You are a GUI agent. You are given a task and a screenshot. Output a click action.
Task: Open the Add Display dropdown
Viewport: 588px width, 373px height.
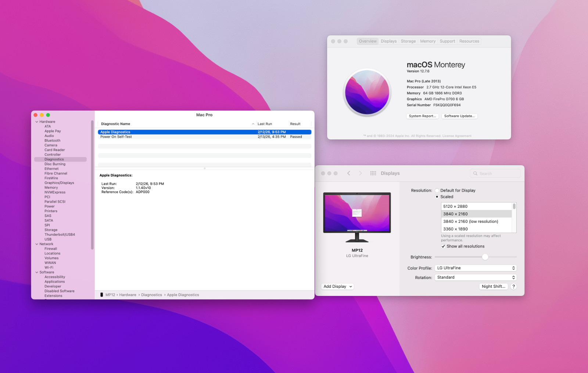click(338, 286)
